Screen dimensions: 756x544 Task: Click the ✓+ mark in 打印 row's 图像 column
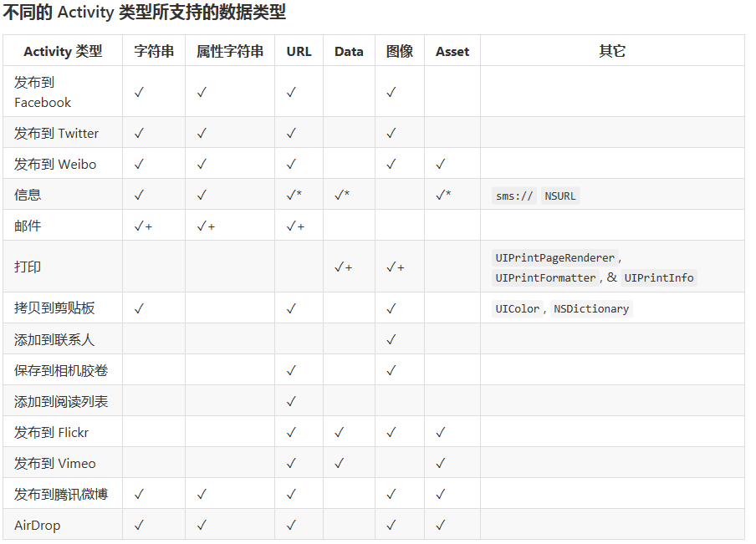396,267
